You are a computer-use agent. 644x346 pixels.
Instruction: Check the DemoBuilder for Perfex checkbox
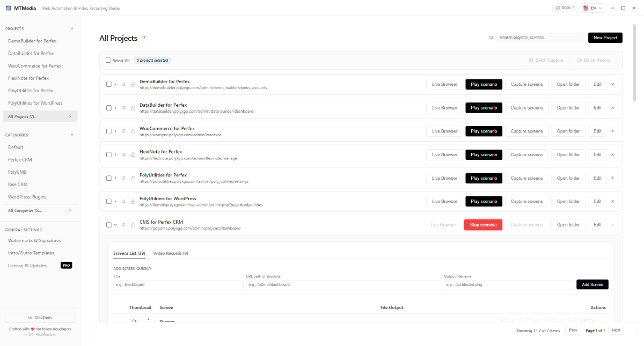pos(108,84)
